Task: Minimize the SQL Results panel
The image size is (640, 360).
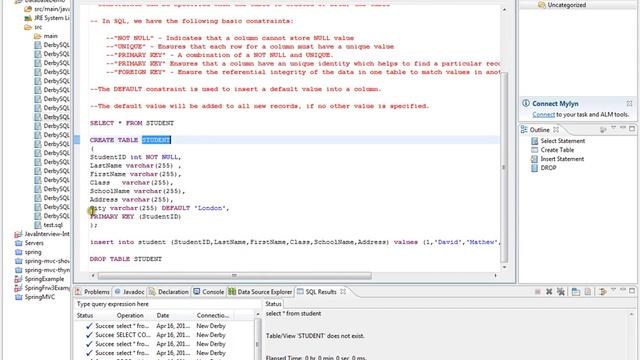Action: point(623,290)
